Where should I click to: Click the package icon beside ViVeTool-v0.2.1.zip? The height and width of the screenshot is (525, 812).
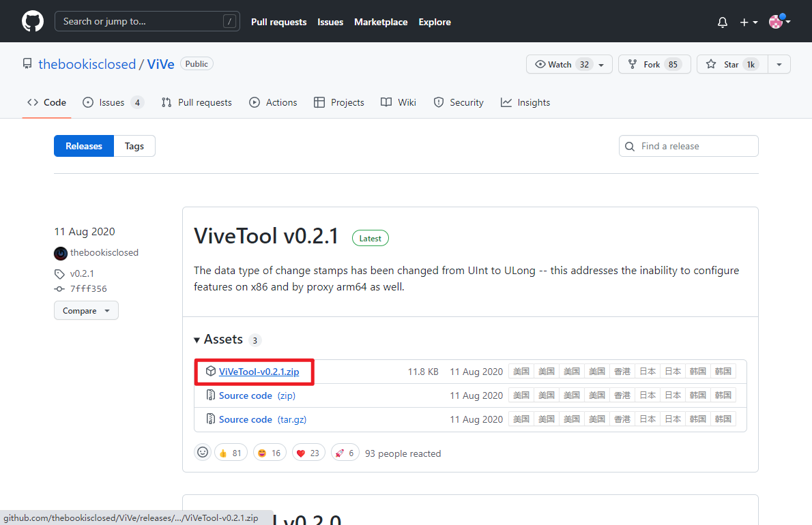[x=210, y=371]
